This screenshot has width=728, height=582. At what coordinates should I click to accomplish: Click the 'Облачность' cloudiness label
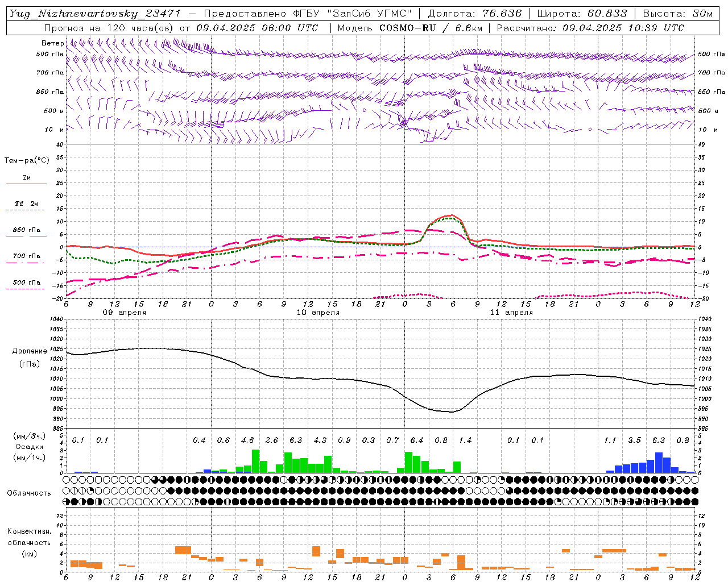[28, 493]
